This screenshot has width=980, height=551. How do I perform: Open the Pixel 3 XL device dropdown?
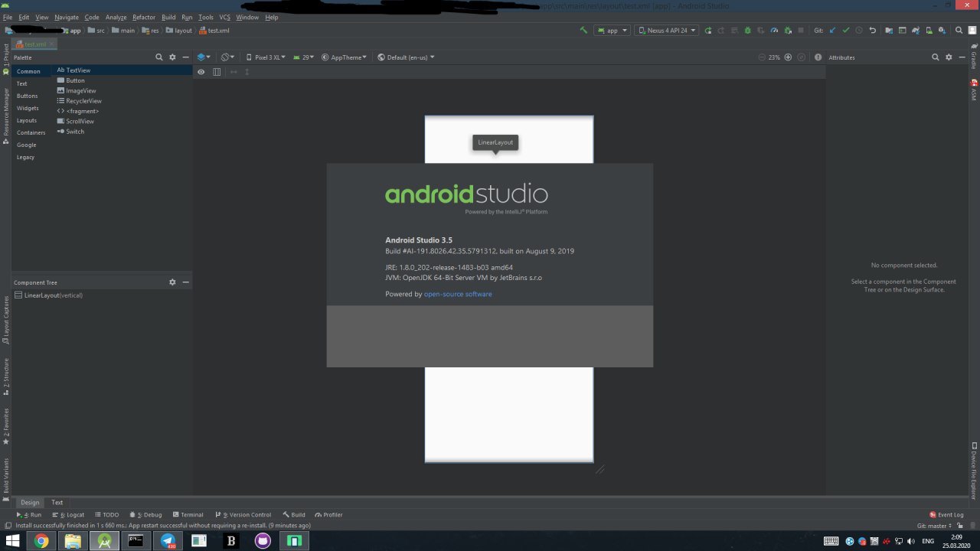coord(266,57)
